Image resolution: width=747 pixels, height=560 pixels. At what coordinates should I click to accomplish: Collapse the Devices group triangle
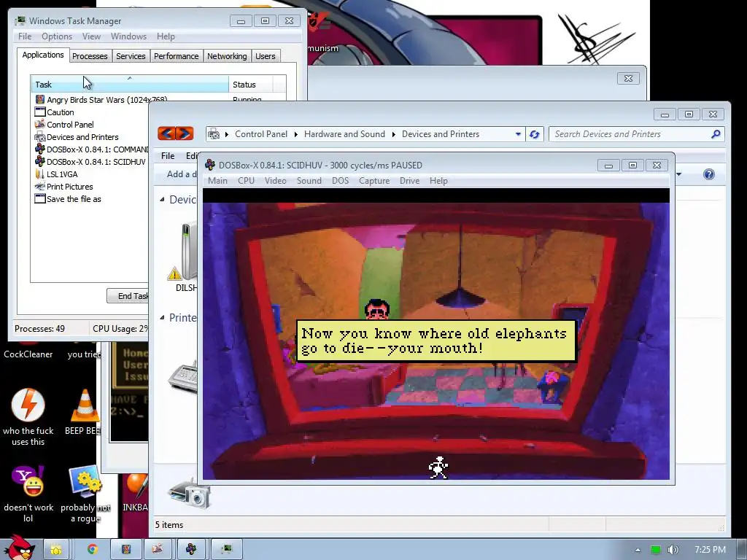pos(162,200)
